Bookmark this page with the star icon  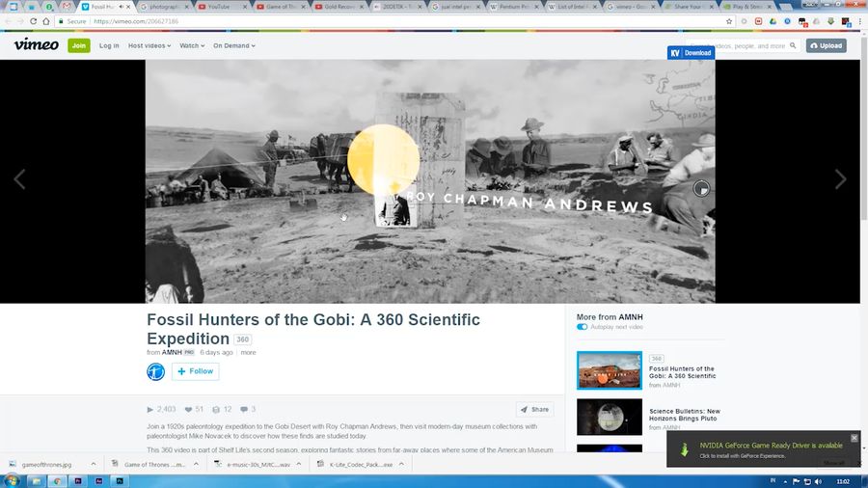tap(729, 21)
